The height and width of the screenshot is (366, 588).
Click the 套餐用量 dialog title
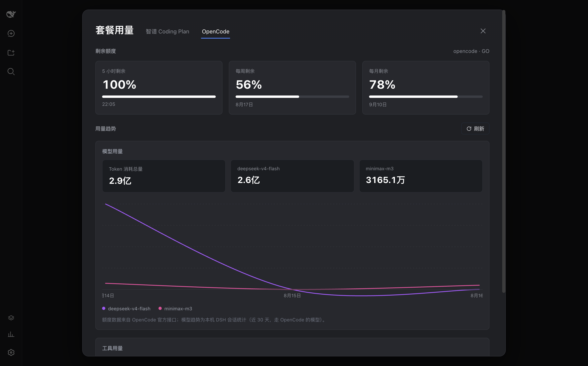[115, 30]
